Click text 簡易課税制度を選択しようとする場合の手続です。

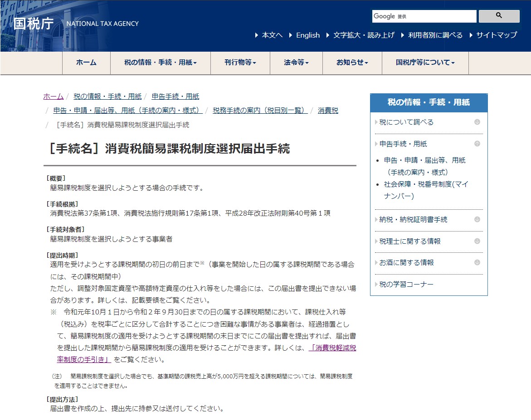128,188
